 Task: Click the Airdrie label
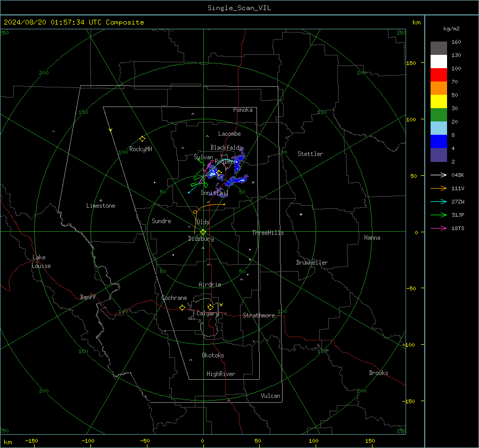210,284
